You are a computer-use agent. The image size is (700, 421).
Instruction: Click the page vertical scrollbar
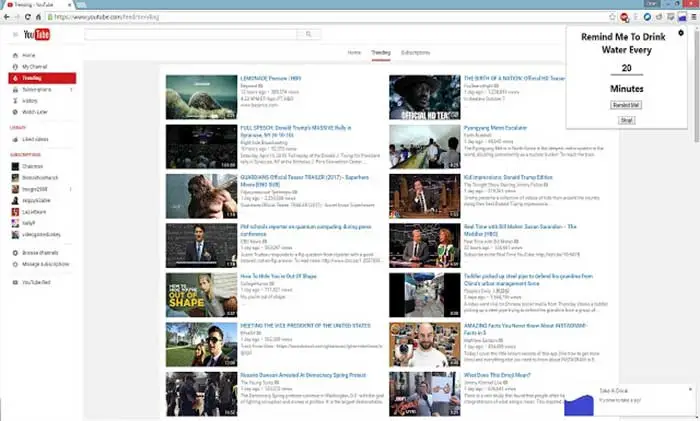[x=696, y=85]
